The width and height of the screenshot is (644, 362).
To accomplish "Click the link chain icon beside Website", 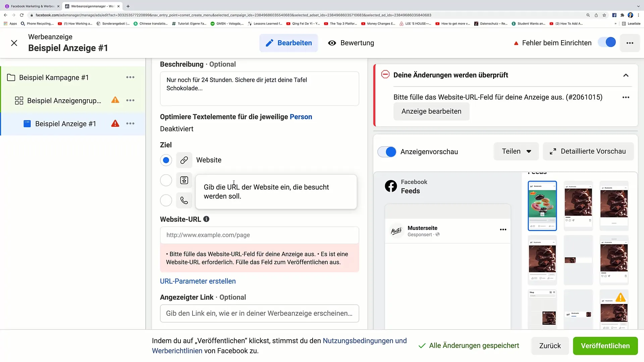I will coord(184,160).
